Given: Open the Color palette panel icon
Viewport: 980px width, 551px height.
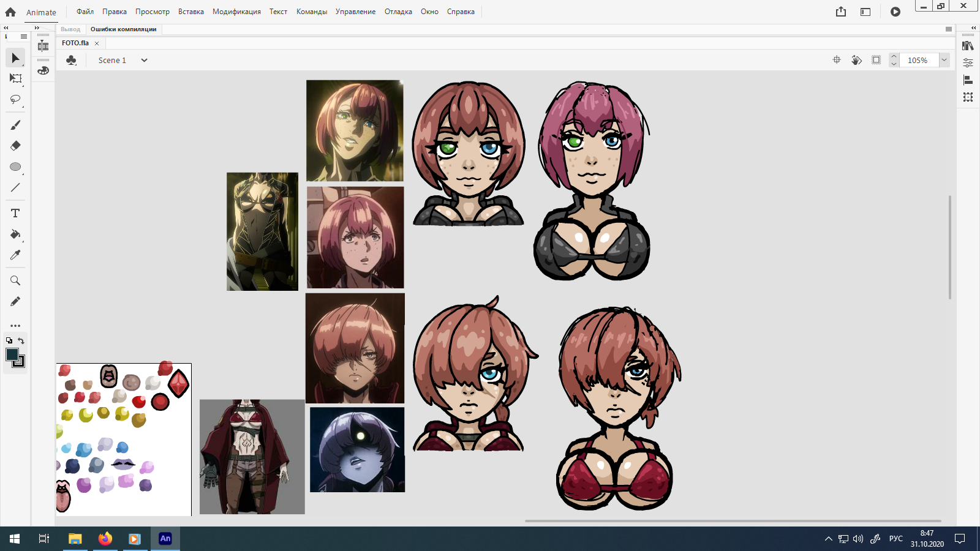Looking at the screenshot, I should click(x=43, y=70).
